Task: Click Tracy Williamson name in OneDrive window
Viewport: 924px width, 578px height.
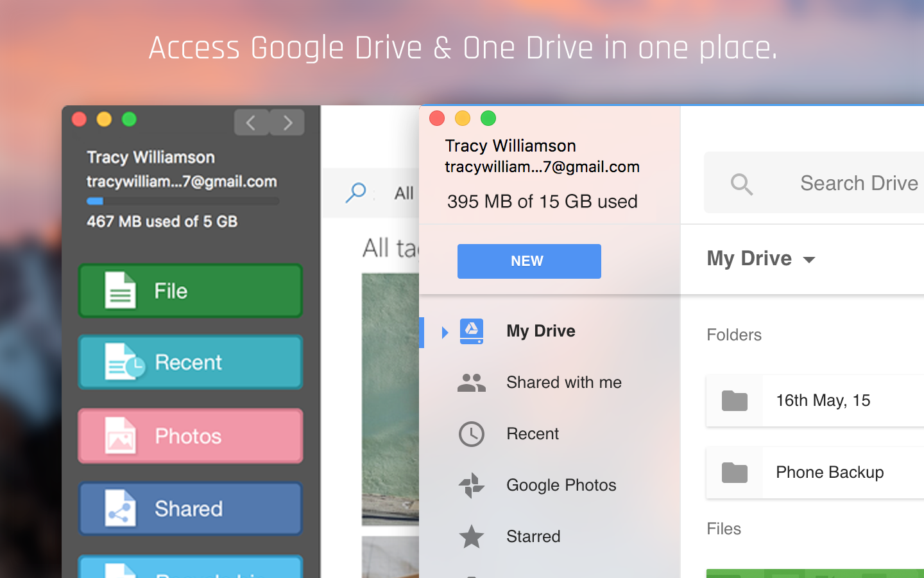Action: (151, 157)
